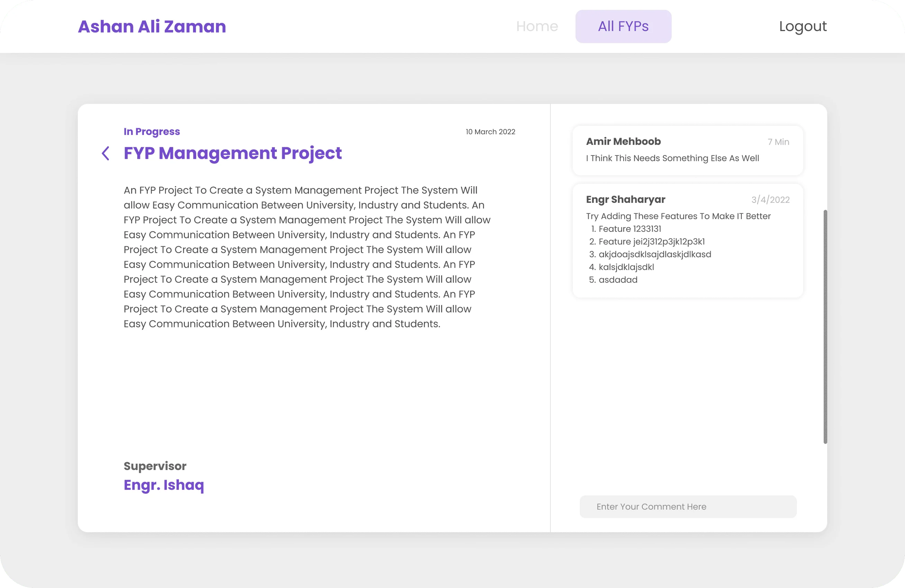Click Engr Shaharyar's name
Viewport: 905px width, 588px height.
(625, 199)
